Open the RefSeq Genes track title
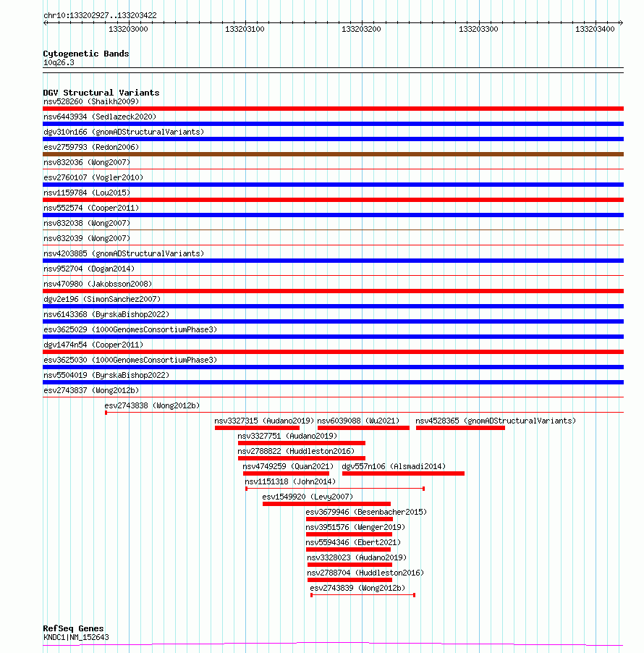 (73, 628)
